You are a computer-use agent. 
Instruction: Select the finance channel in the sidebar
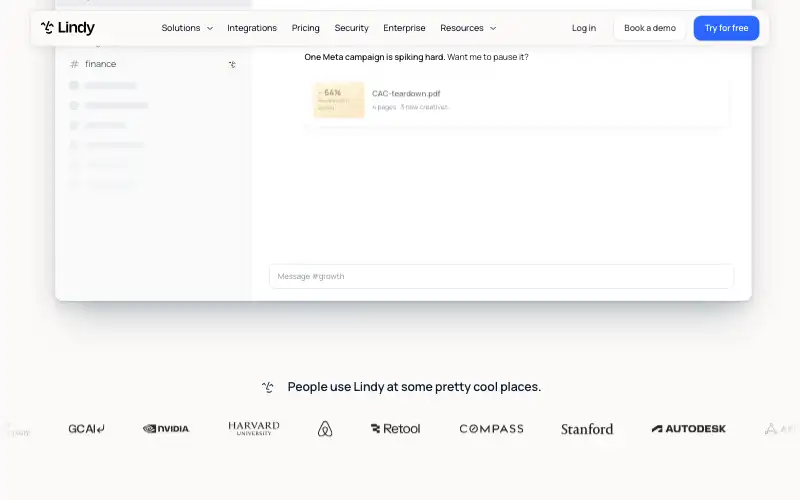tap(153, 64)
